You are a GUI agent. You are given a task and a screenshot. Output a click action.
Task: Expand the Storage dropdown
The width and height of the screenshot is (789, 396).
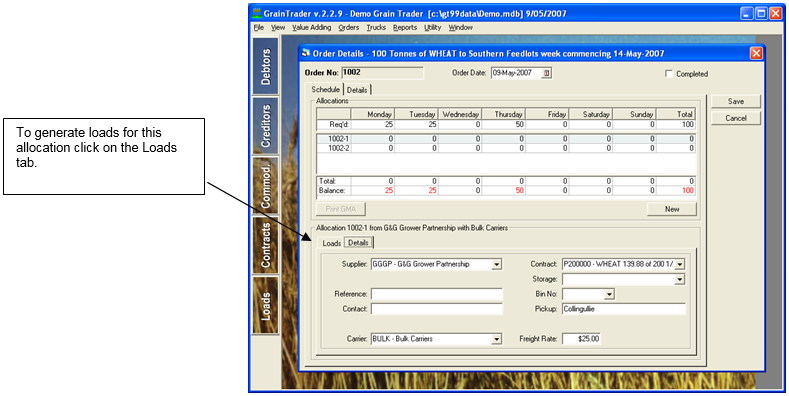(x=680, y=279)
